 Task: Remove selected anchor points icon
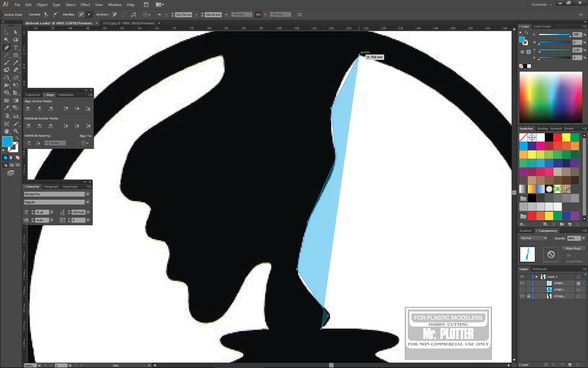click(x=114, y=15)
